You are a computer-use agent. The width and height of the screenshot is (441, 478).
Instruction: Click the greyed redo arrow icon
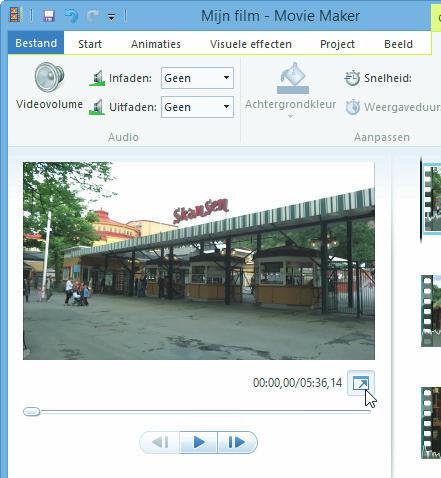93,16
